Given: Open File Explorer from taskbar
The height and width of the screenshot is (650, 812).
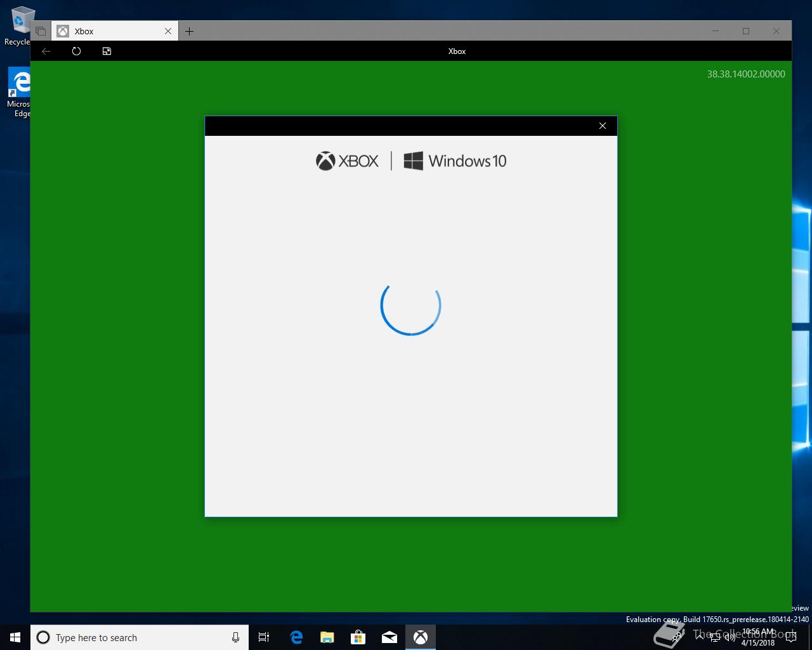Looking at the screenshot, I should click(327, 637).
